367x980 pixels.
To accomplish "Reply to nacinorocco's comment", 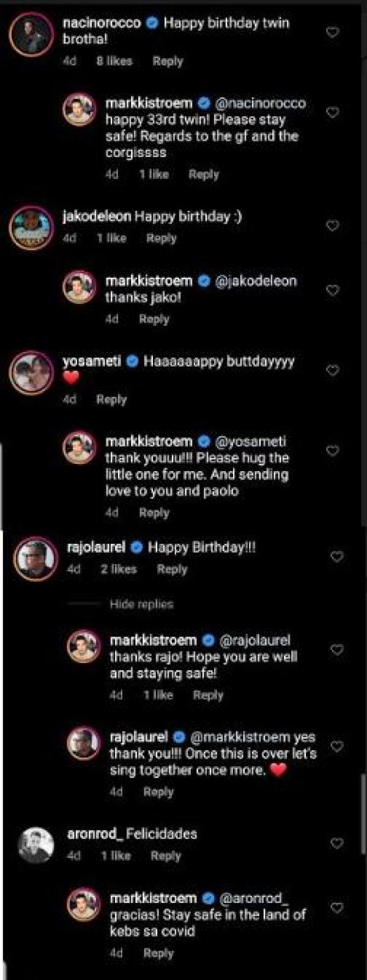I will (x=168, y=61).
